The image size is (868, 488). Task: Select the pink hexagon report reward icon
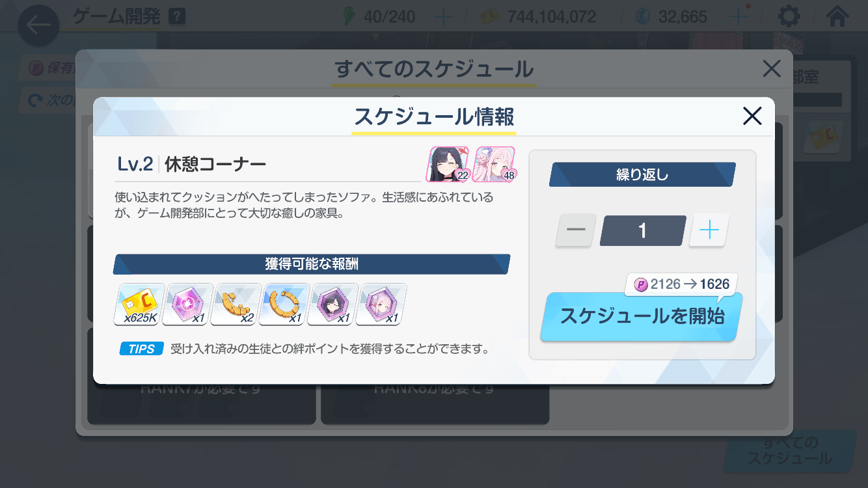click(187, 305)
